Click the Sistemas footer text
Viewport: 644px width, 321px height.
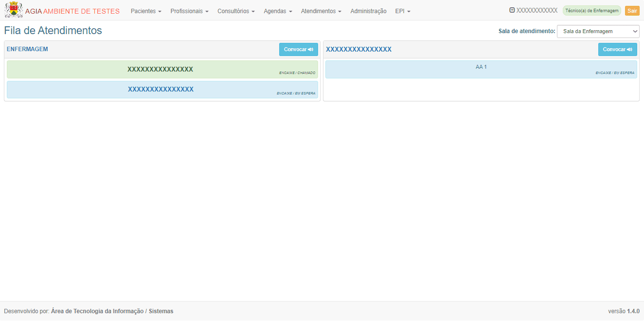coord(161,311)
